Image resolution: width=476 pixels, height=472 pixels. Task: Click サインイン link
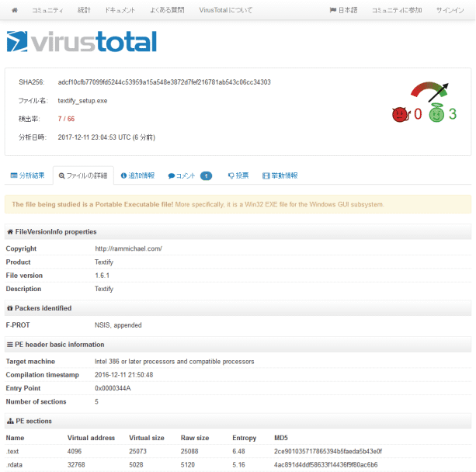tap(450, 10)
